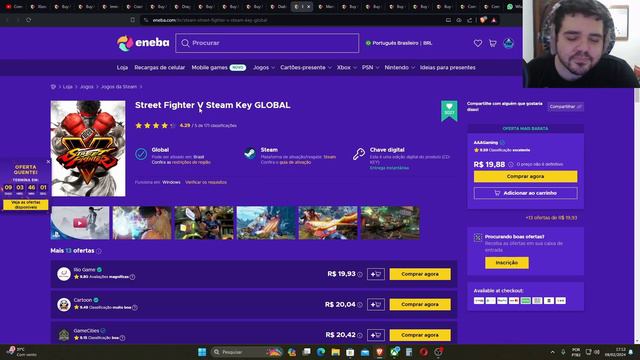The image size is (640, 360).
Task: Show hidden system tray icons
Action: tap(553, 352)
